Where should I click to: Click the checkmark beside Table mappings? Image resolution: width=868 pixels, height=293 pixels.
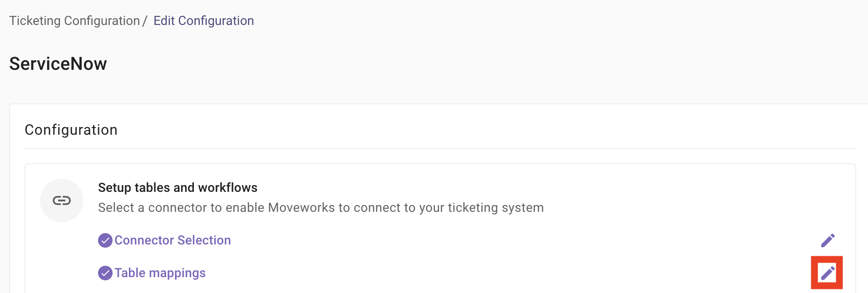tap(105, 273)
